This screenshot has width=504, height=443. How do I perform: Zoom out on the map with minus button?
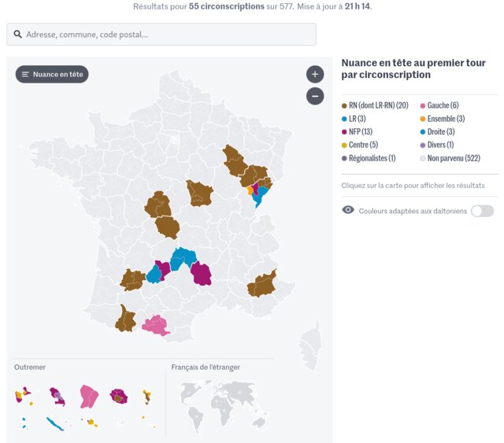click(315, 96)
